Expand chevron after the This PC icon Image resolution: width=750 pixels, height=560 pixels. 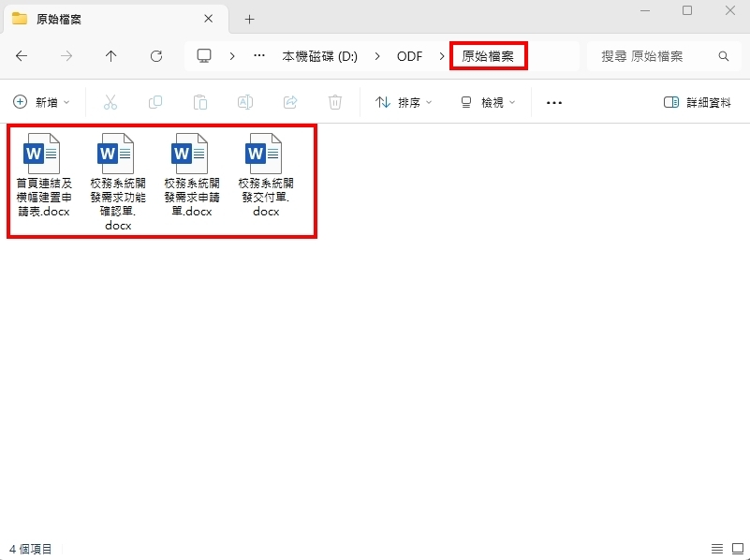[232, 56]
